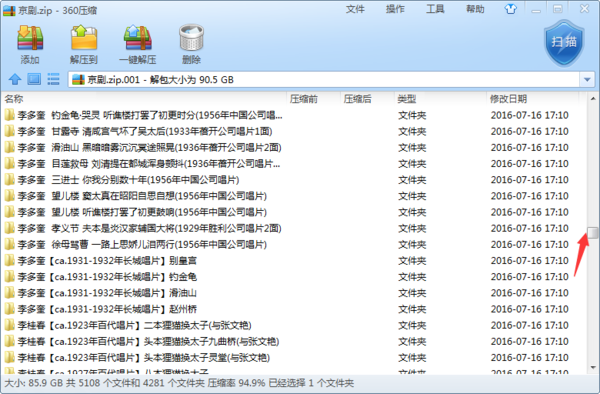The width and height of the screenshot is (600, 394).
Task: Click the 添加 (Add) toolbar icon
Action: click(30, 38)
